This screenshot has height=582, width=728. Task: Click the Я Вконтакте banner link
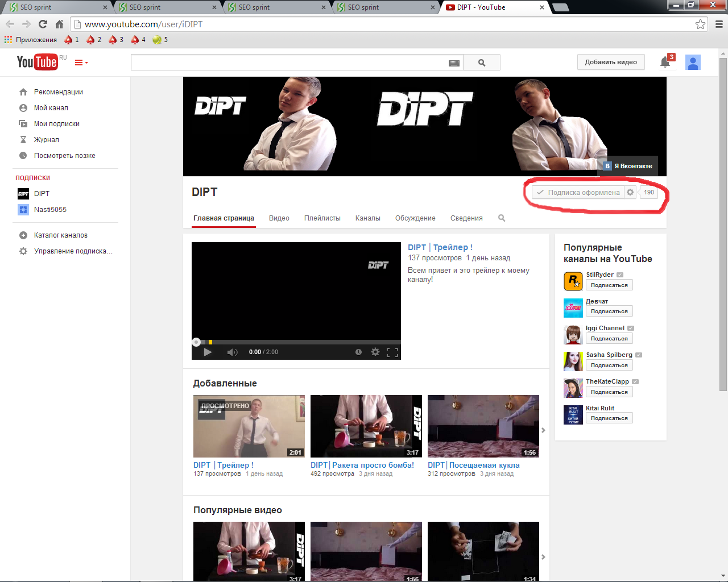click(628, 166)
